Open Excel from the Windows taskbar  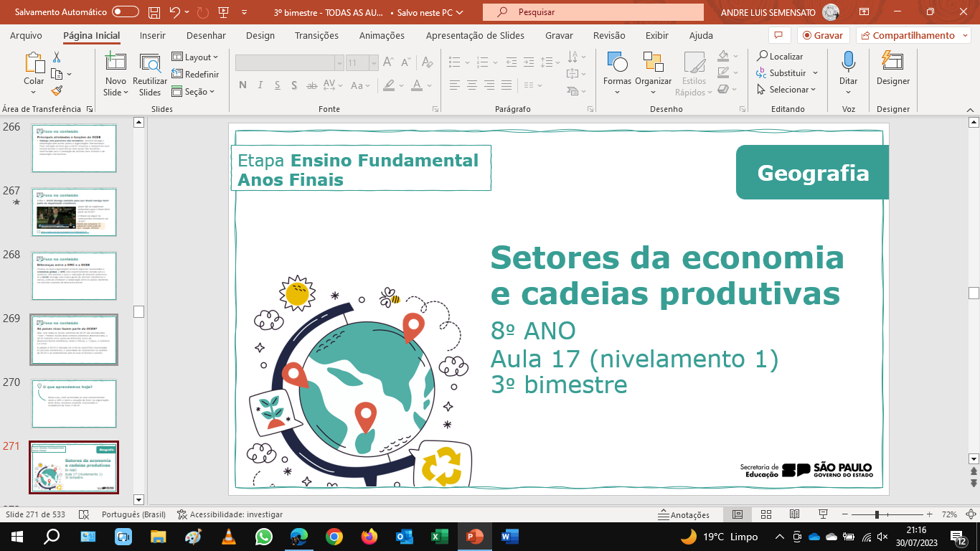(x=439, y=536)
